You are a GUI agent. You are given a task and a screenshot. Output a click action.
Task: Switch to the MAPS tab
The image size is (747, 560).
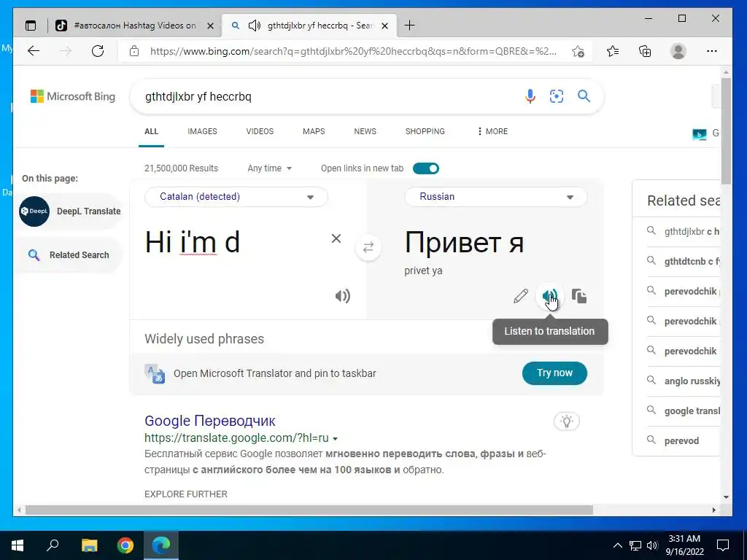click(314, 131)
